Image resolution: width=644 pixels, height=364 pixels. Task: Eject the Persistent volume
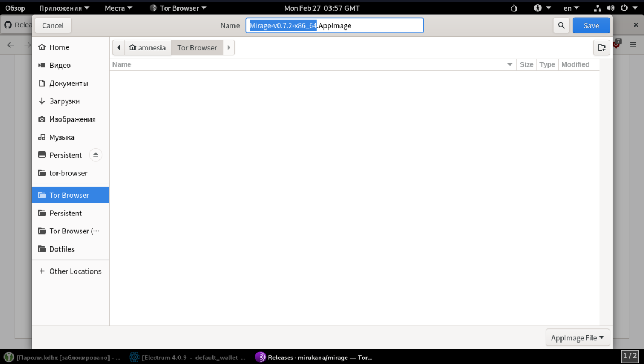click(95, 155)
